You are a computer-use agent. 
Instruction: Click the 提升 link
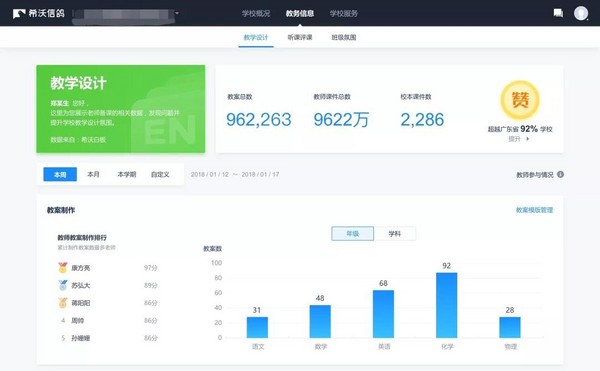[515, 139]
